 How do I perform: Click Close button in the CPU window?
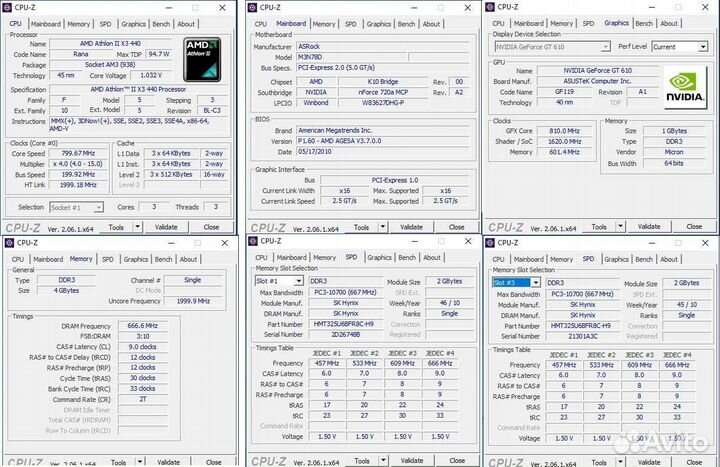tap(211, 227)
